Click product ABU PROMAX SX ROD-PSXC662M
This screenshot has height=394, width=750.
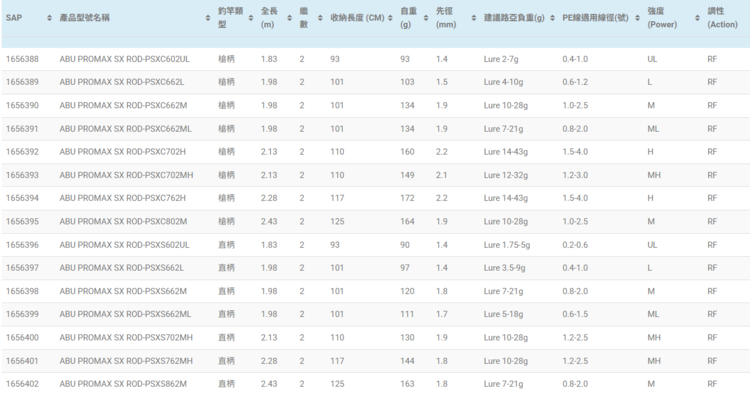[x=123, y=106]
